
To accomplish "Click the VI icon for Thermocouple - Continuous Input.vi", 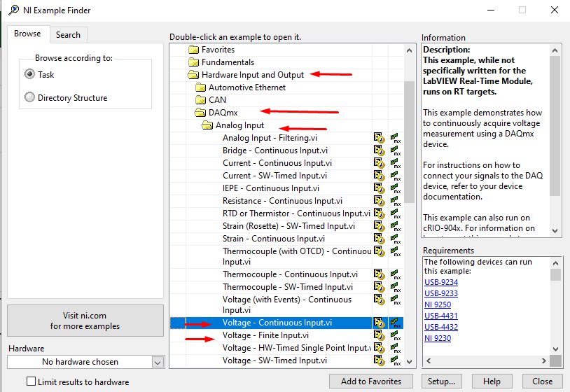I will (x=379, y=274).
